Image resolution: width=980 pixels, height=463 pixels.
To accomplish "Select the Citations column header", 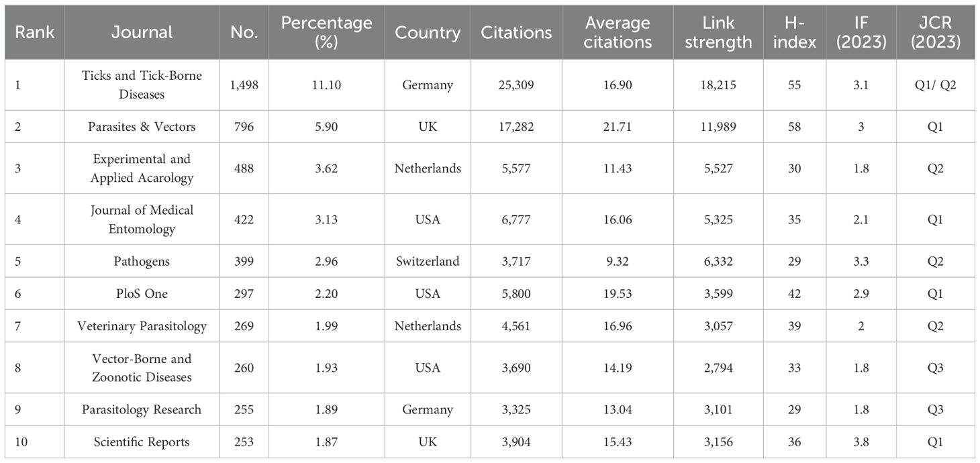I will (x=516, y=32).
